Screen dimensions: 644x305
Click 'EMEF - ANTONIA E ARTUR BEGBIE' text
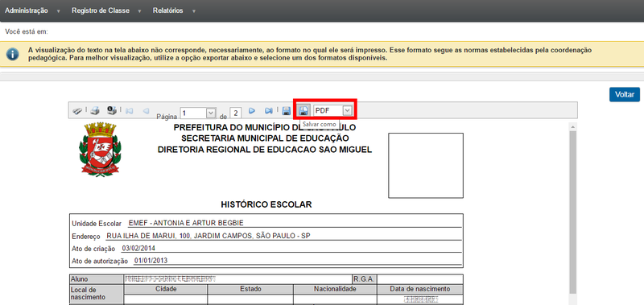(186, 223)
